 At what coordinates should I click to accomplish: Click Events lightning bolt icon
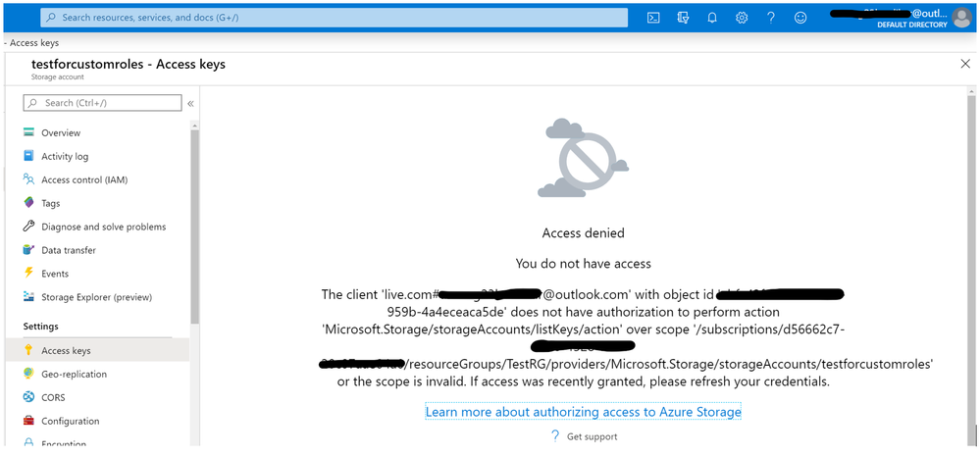(28, 273)
